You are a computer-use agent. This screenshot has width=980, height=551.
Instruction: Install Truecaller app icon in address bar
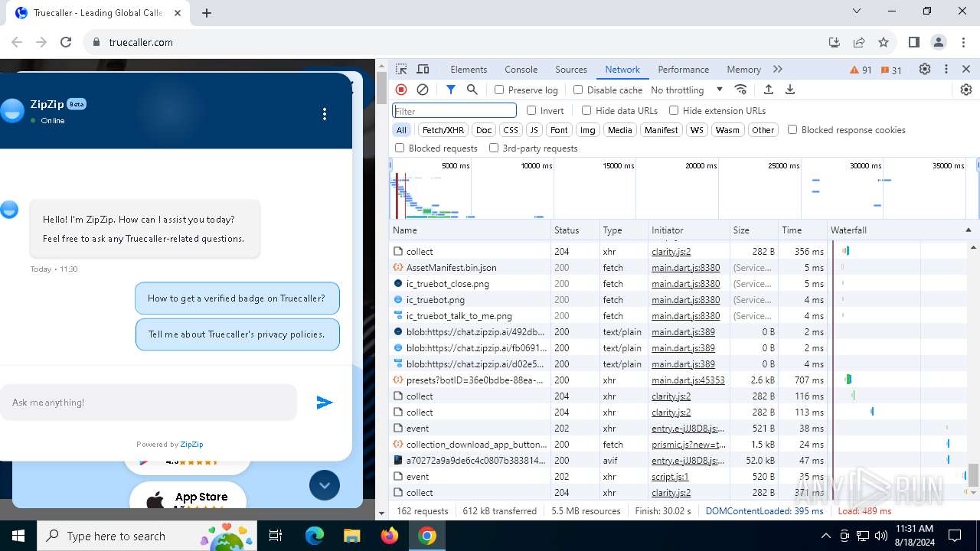[x=835, y=42]
